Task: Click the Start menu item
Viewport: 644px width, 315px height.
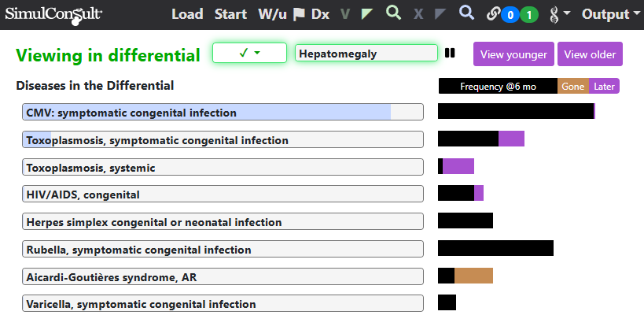Action: click(x=230, y=14)
